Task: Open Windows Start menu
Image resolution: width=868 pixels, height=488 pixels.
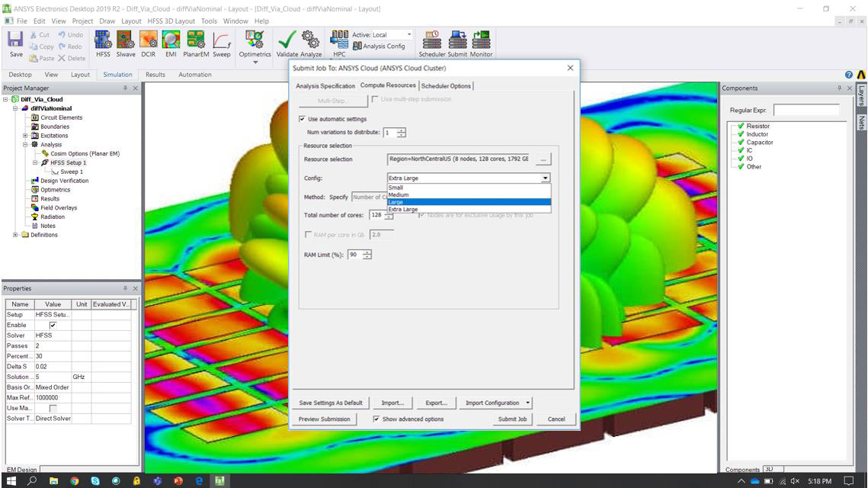Action: 11,481
